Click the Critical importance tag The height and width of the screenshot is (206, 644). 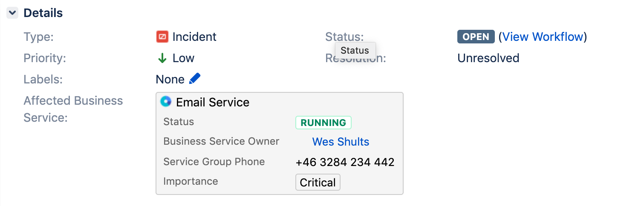[x=318, y=182]
